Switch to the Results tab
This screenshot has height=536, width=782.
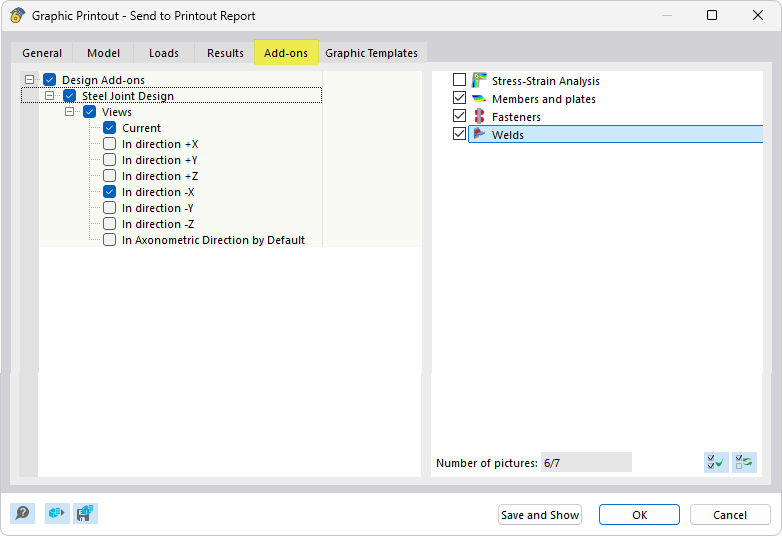tap(225, 53)
